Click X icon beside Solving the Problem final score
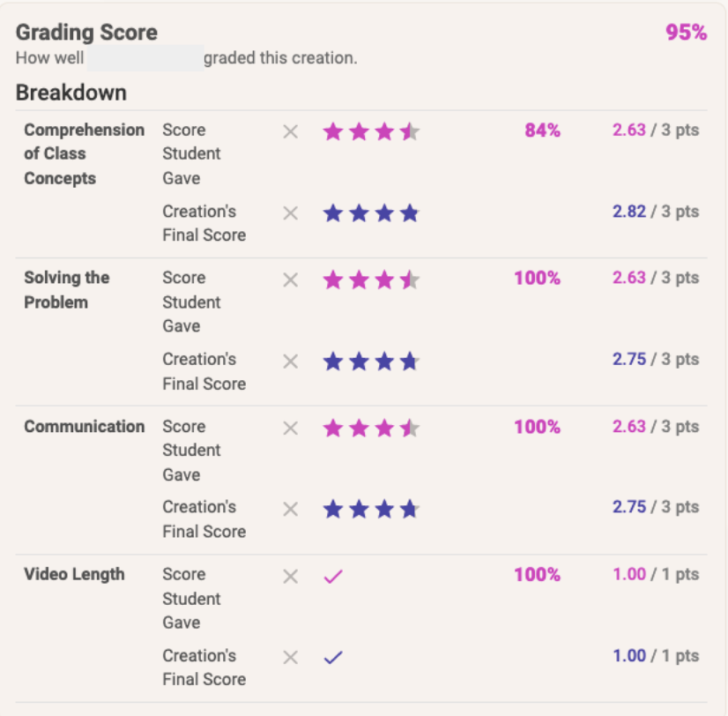This screenshot has width=728, height=716. pos(290,361)
